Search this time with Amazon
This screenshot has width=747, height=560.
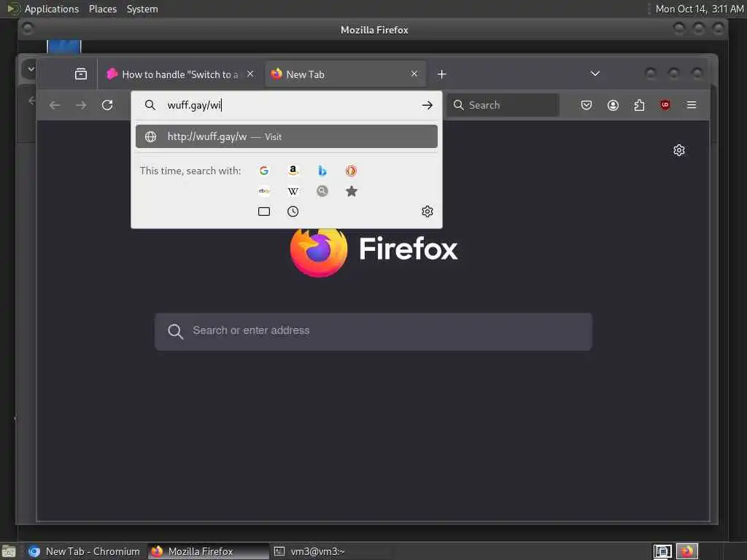tap(293, 171)
